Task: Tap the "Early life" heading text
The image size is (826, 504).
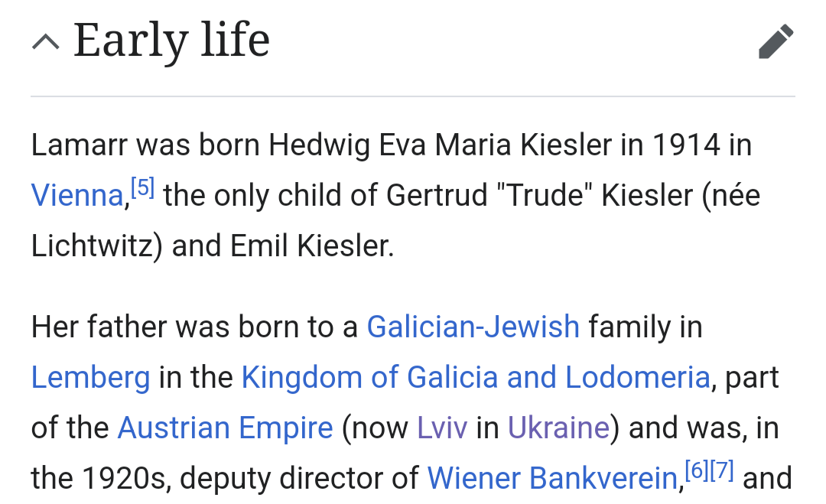Action: 171,41
